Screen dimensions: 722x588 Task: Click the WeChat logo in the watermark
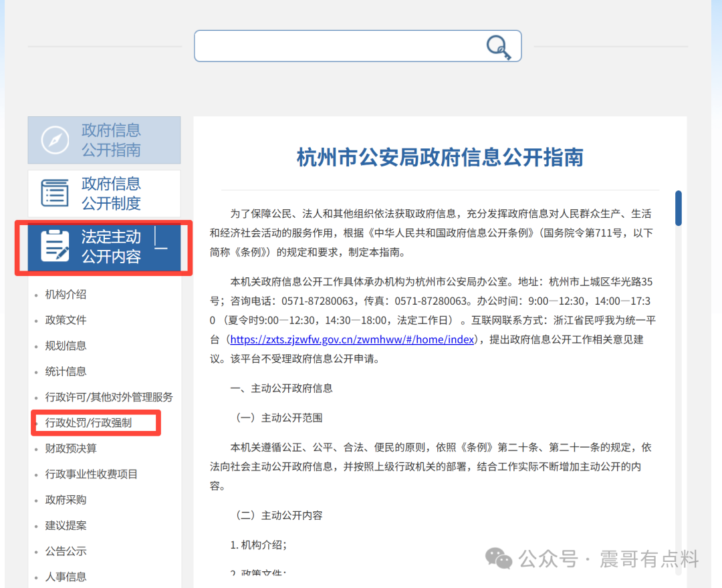(x=498, y=558)
